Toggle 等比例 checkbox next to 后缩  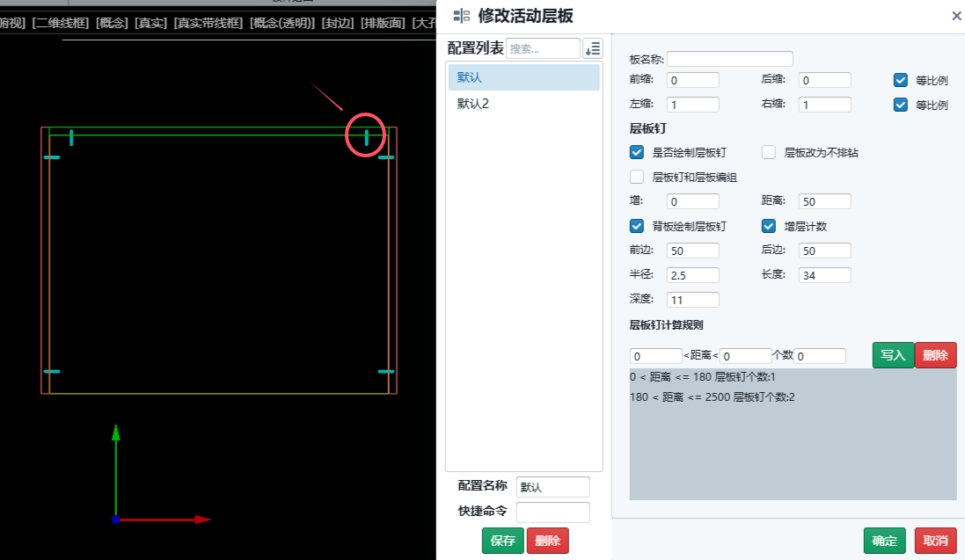pyautogui.click(x=900, y=80)
